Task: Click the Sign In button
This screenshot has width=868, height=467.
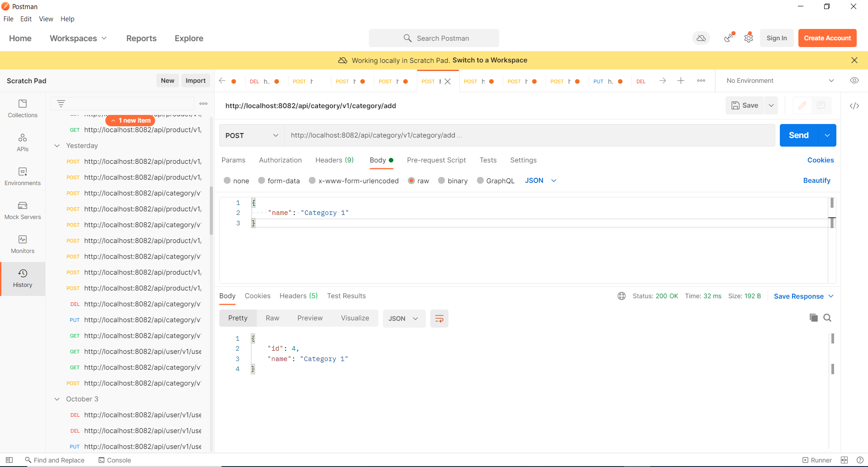Action: click(x=777, y=38)
